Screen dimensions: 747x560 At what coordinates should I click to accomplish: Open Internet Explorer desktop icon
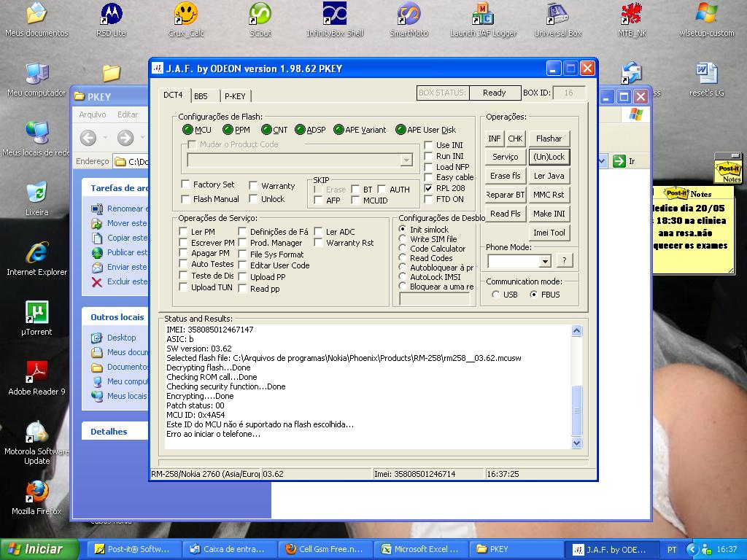point(36,259)
